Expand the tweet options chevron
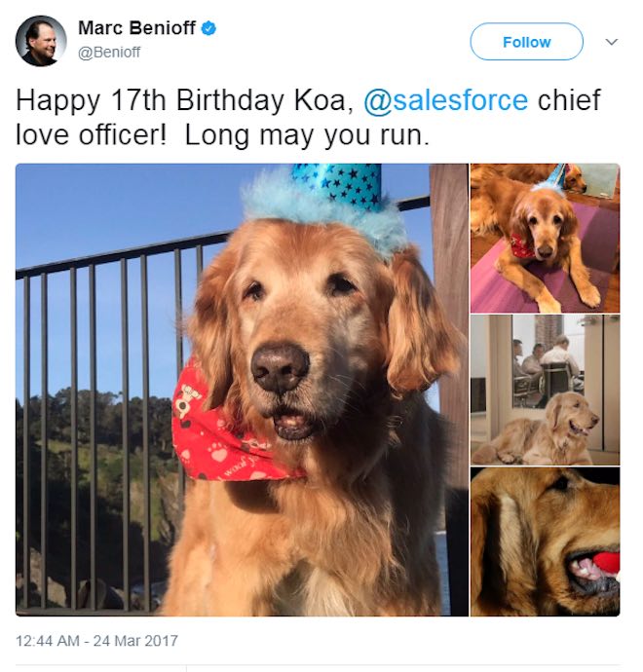The width and height of the screenshot is (643, 672). pyautogui.click(x=612, y=42)
